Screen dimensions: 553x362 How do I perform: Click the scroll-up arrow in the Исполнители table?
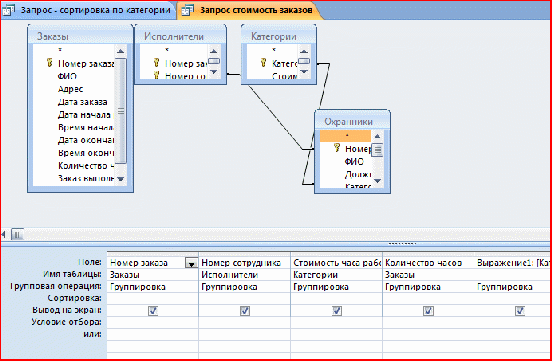click(x=214, y=51)
